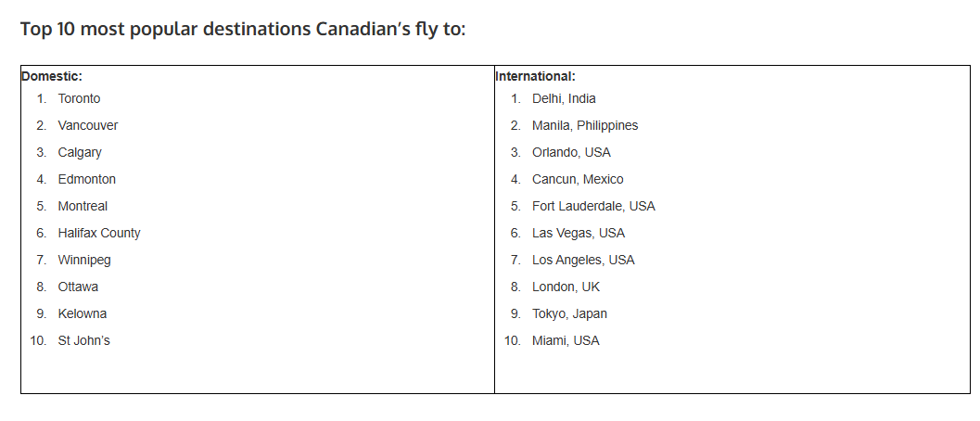
Task: Click the Tokyo, Japan entry
Action: (x=569, y=313)
